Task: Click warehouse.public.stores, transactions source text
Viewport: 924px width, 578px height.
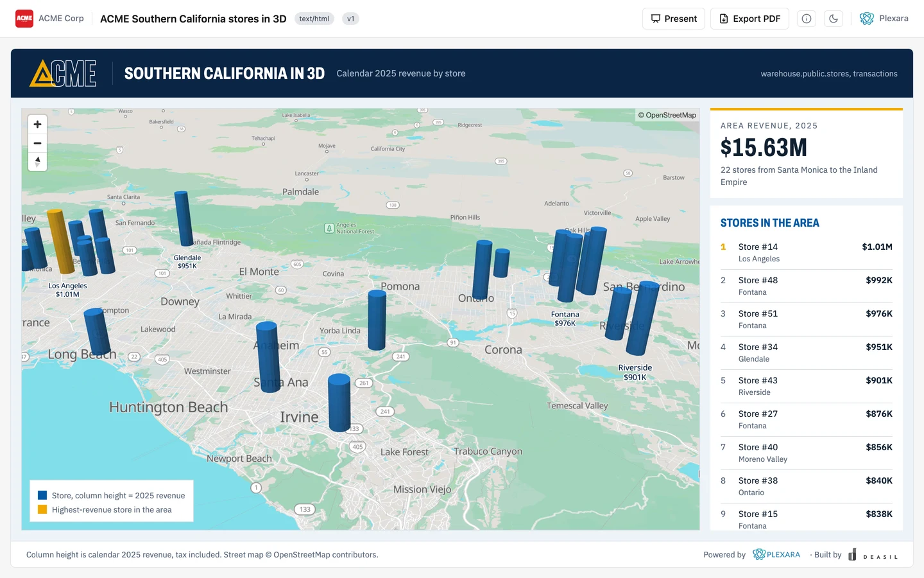Action: (x=829, y=74)
